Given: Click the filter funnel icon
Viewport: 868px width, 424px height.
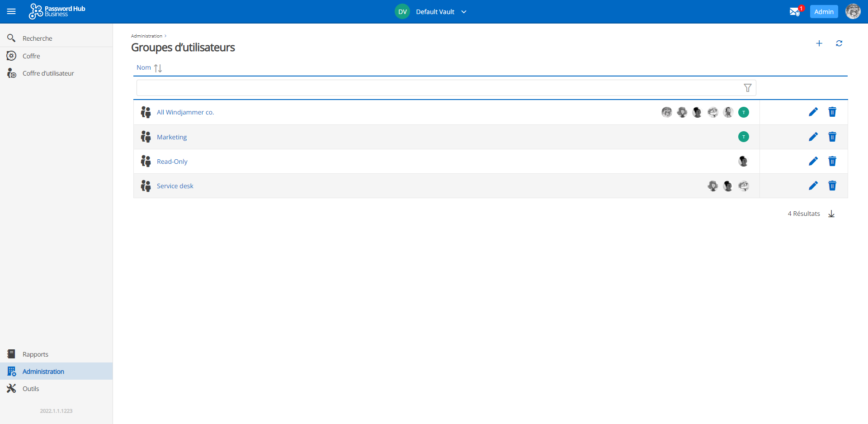Looking at the screenshot, I should 747,88.
